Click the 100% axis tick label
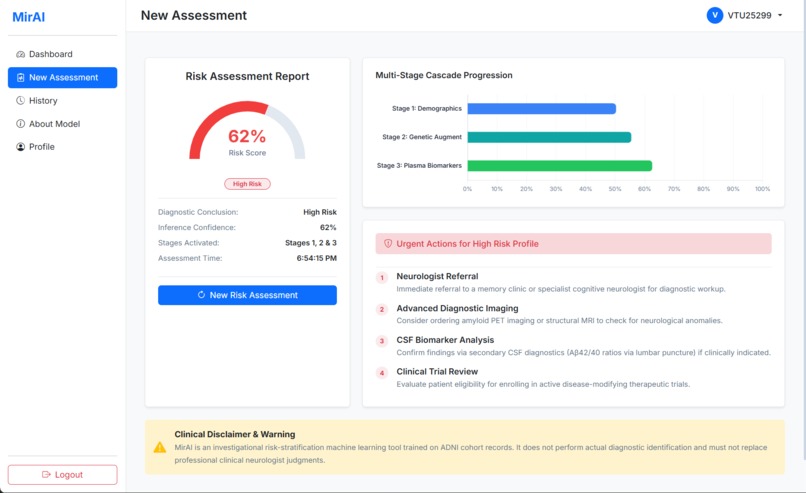Image resolution: width=806 pixels, height=493 pixels. [762, 189]
